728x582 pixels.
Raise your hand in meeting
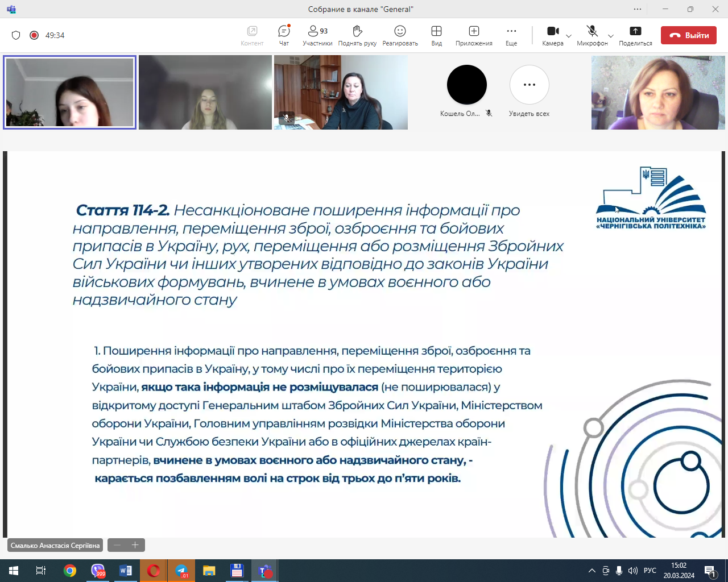(357, 35)
